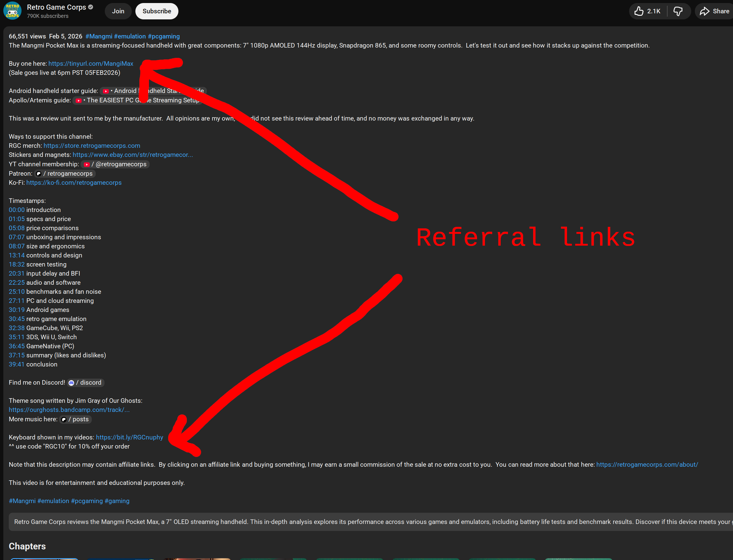733x560 pixels.
Task: Open the store.retrogamecorps.com merch link
Action: click(92, 146)
